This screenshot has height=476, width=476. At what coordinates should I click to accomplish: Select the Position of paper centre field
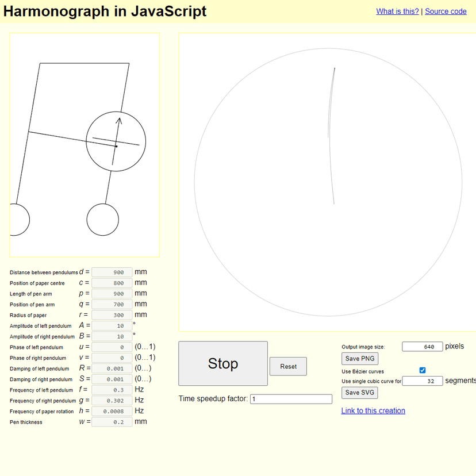tap(112, 282)
